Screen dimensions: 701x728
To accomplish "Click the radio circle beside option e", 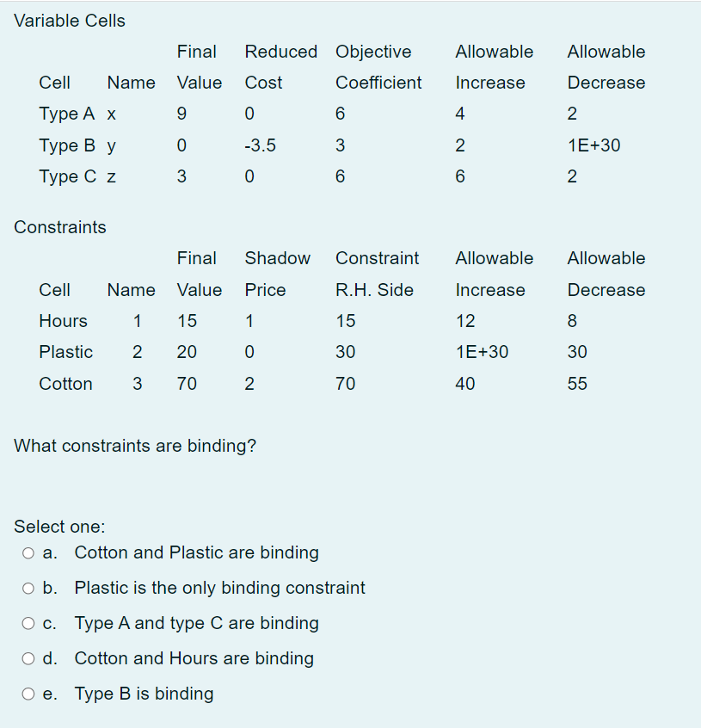I will pos(28,693).
